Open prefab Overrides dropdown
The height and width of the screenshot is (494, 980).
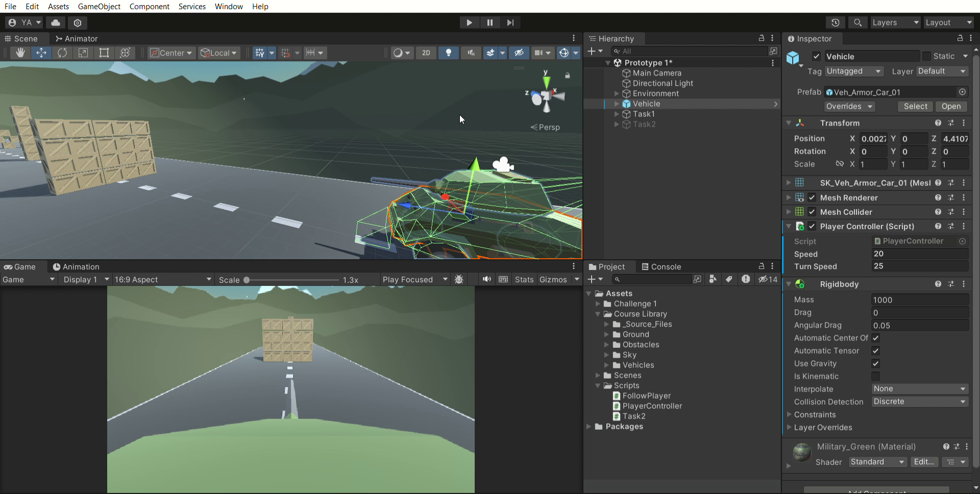(x=849, y=106)
